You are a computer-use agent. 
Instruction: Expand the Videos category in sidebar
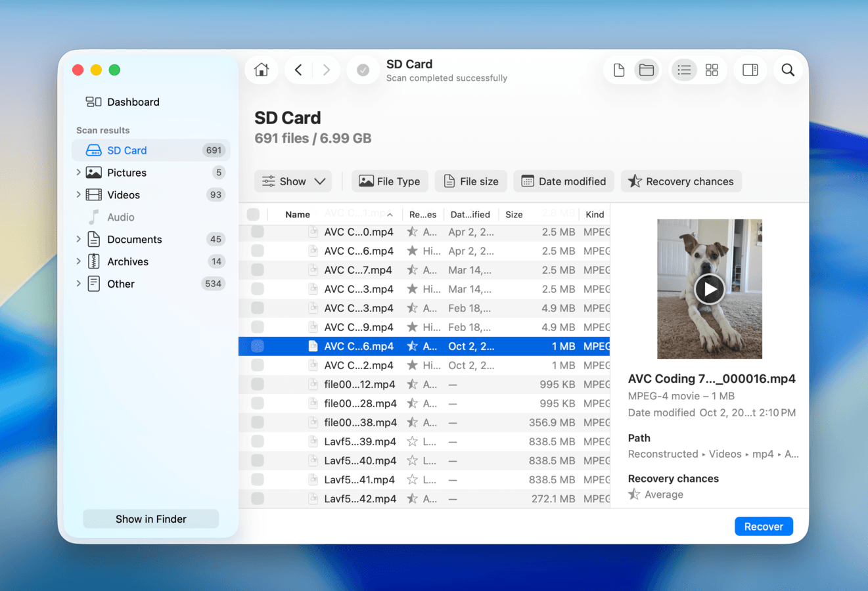click(x=79, y=194)
